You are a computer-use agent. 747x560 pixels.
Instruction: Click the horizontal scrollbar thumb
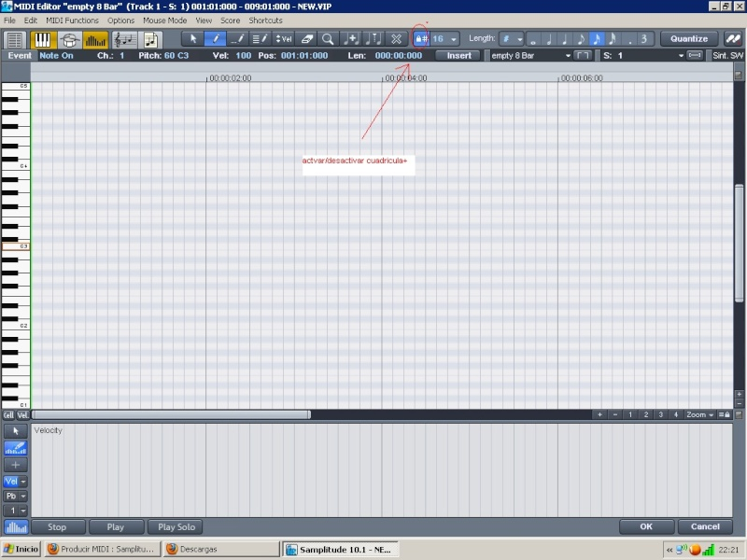tap(172, 414)
